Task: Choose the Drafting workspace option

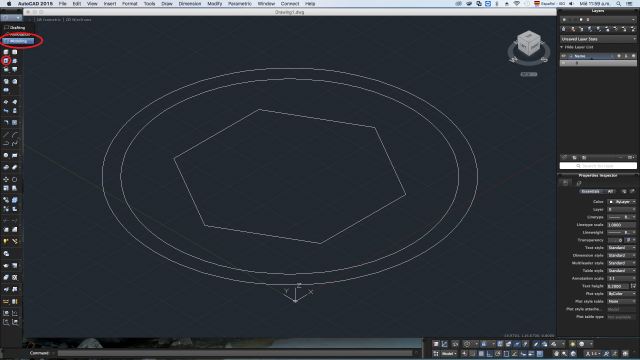Action: 18,27
